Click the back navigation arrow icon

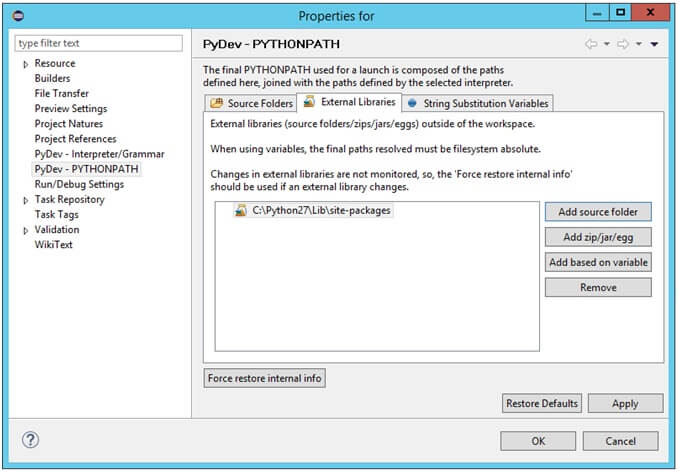click(x=591, y=44)
